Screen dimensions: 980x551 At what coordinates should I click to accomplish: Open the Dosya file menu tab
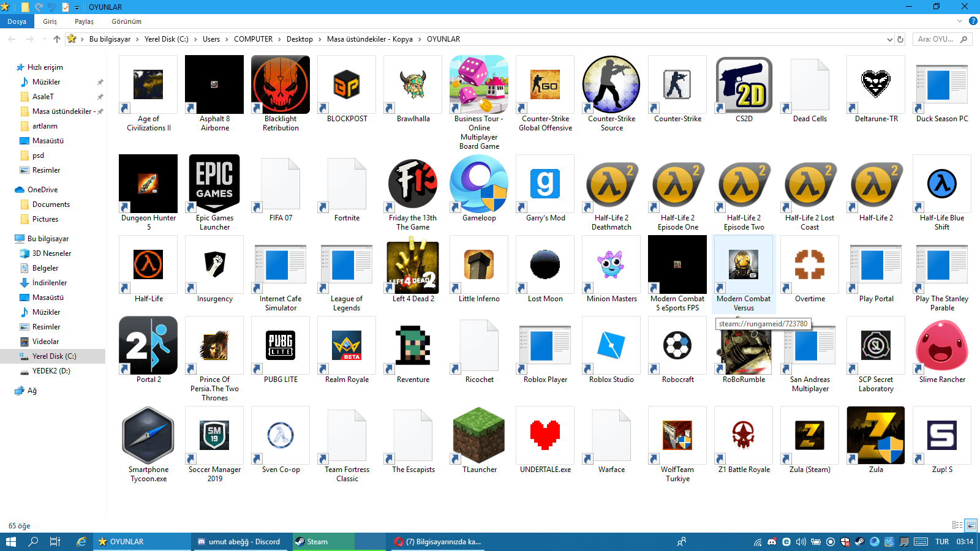pos(17,21)
